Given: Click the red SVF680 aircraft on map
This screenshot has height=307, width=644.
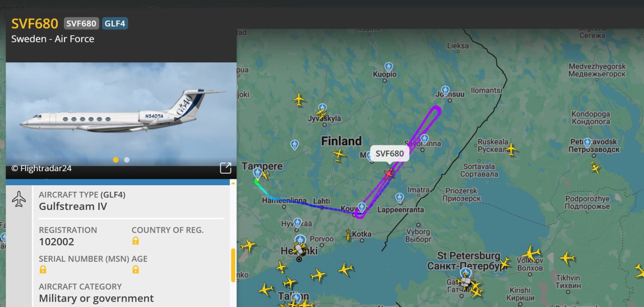Looking at the screenshot, I should click(389, 174).
